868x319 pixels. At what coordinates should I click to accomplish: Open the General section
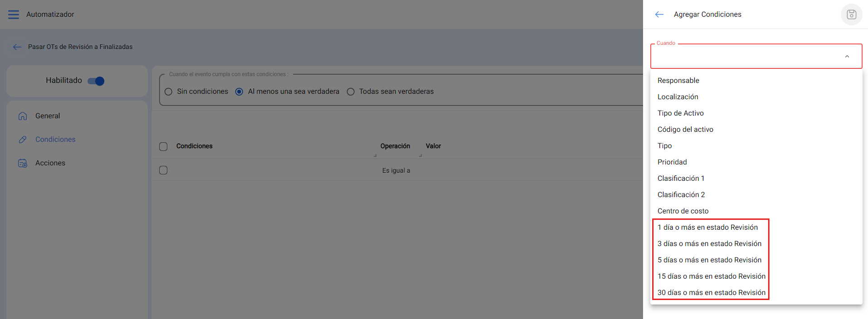(x=48, y=116)
